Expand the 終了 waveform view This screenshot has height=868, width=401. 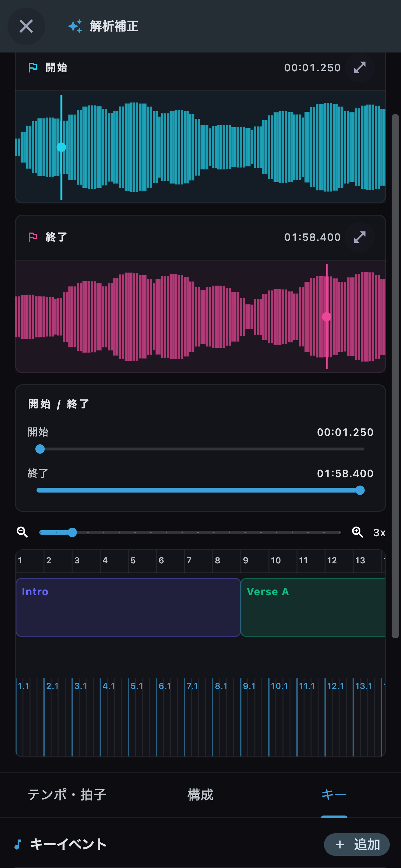click(359, 237)
